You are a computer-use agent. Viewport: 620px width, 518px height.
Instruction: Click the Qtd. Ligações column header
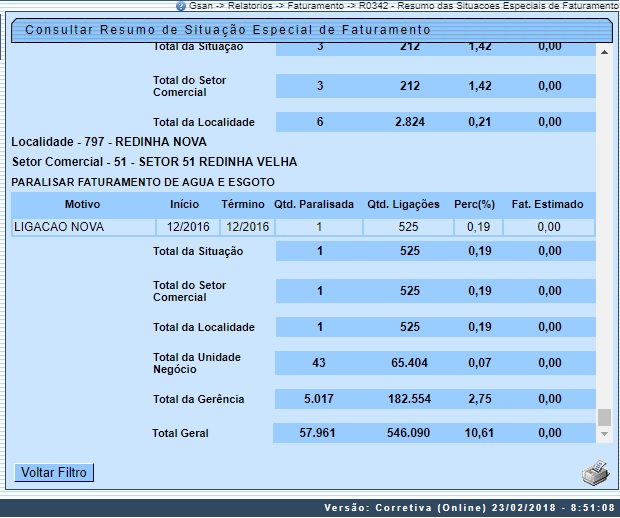[x=403, y=204]
